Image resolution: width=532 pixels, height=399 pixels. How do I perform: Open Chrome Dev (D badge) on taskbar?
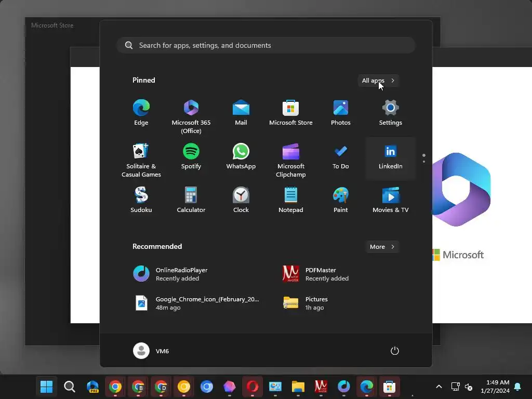click(x=161, y=387)
